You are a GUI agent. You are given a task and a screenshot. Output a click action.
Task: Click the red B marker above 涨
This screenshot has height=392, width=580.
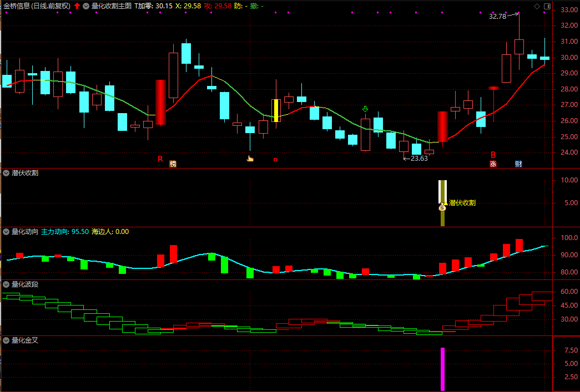click(493, 155)
